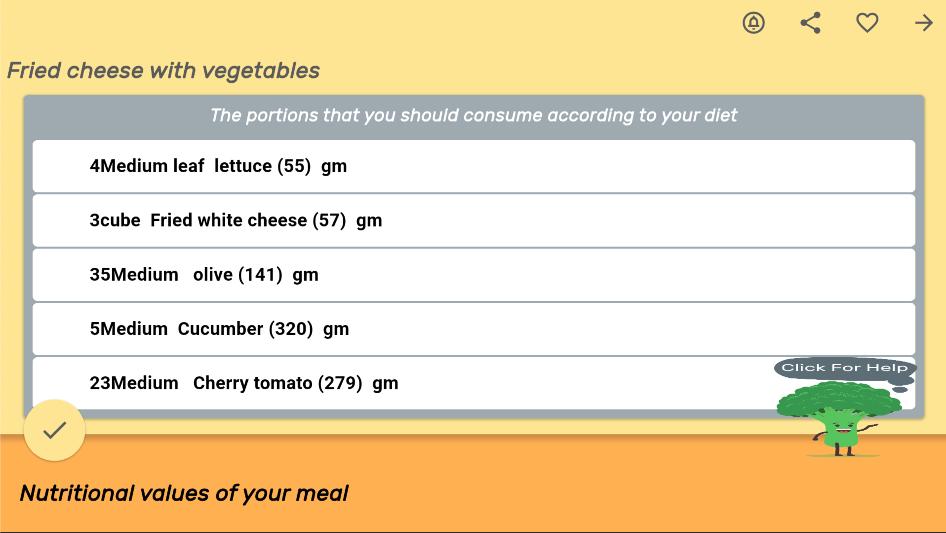Viewport: 946px width, 533px height.
Task: Click the 23Medium cherry tomato quantity
Action: tap(134, 383)
